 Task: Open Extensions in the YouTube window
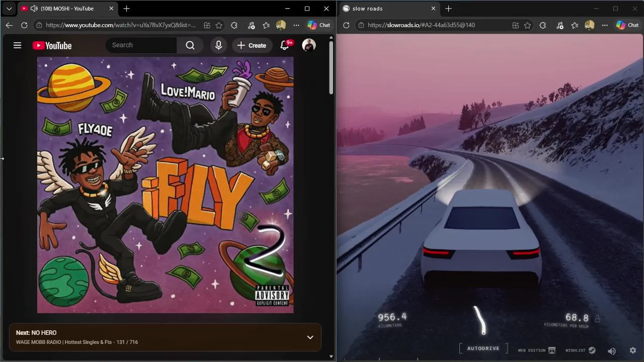[x=234, y=25]
